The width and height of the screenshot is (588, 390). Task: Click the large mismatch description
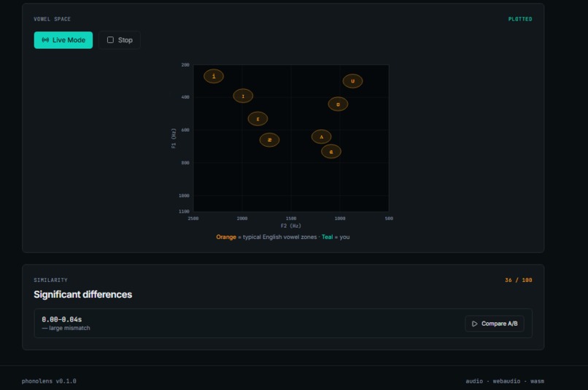[66, 328]
